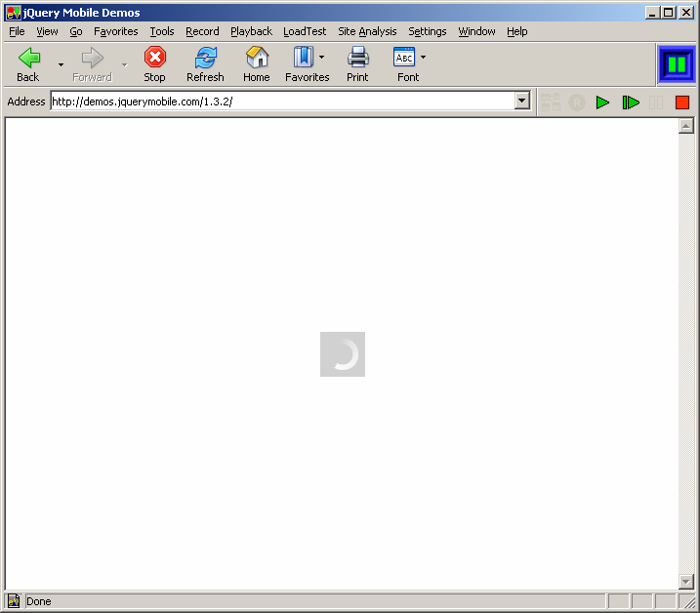
Task: Open the View menu
Action: (x=47, y=31)
